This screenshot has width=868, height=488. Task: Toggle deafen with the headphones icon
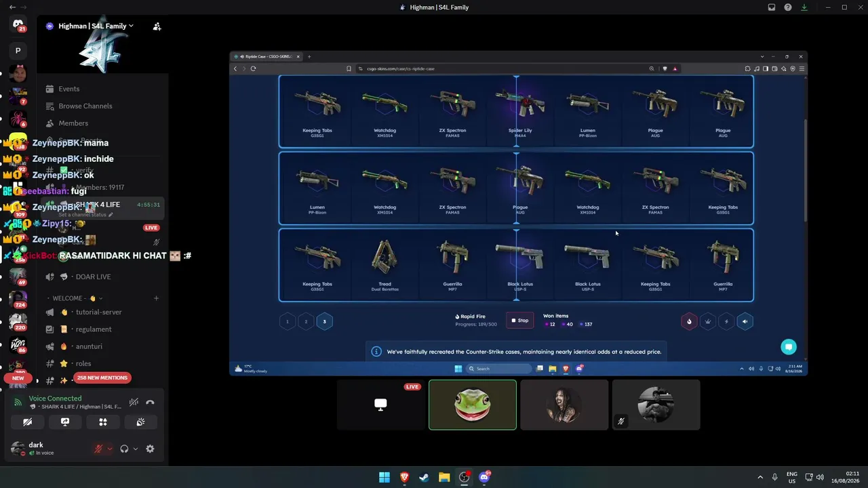click(x=124, y=449)
